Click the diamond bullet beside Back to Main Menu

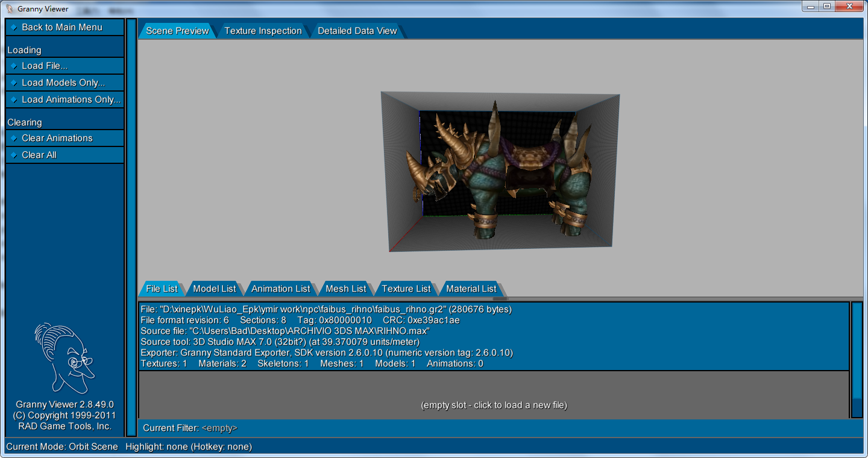(x=14, y=27)
